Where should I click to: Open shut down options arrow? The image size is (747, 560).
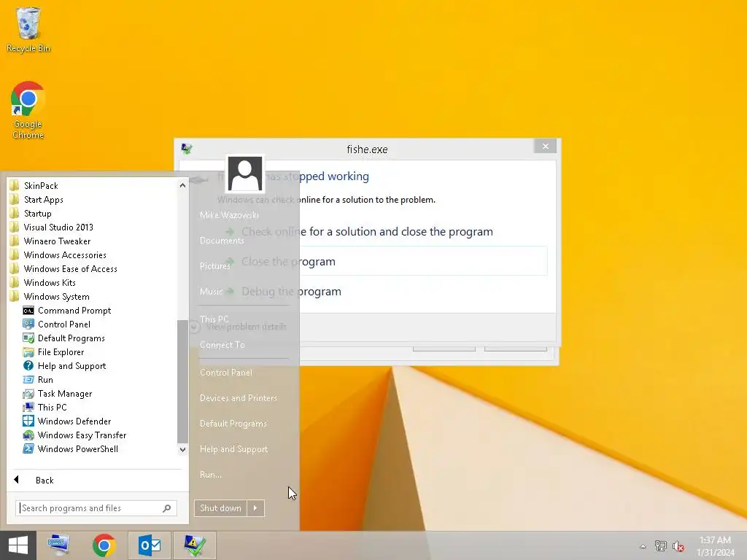[x=255, y=508]
